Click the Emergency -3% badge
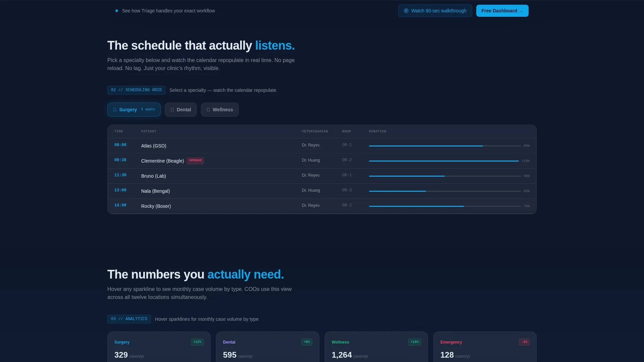Screen dimensions: 644x362 point(524,342)
